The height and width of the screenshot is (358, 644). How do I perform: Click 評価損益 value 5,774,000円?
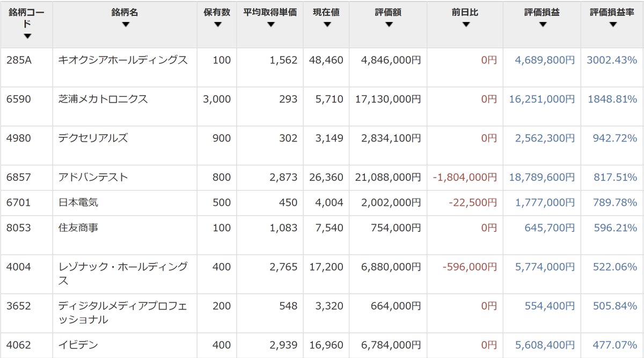(x=545, y=267)
